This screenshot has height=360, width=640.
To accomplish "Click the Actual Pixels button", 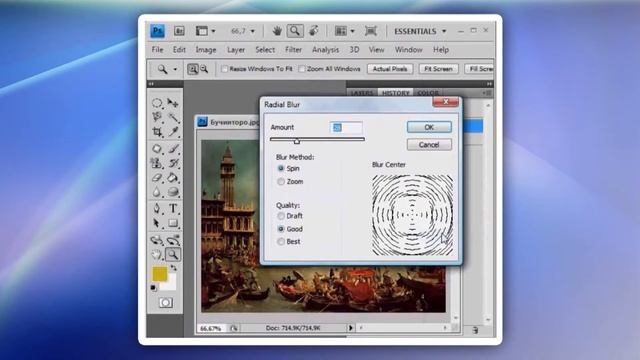I will pyautogui.click(x=390, y=69).
